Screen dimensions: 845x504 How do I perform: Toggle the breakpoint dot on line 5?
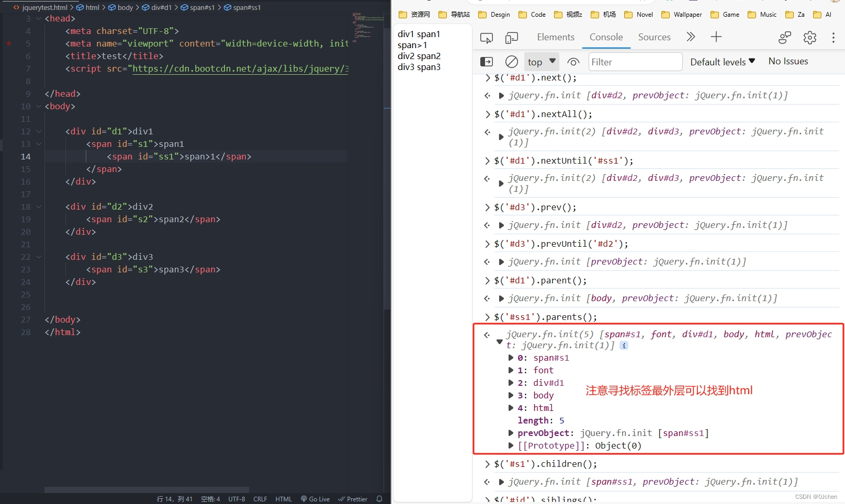(9, 43)
